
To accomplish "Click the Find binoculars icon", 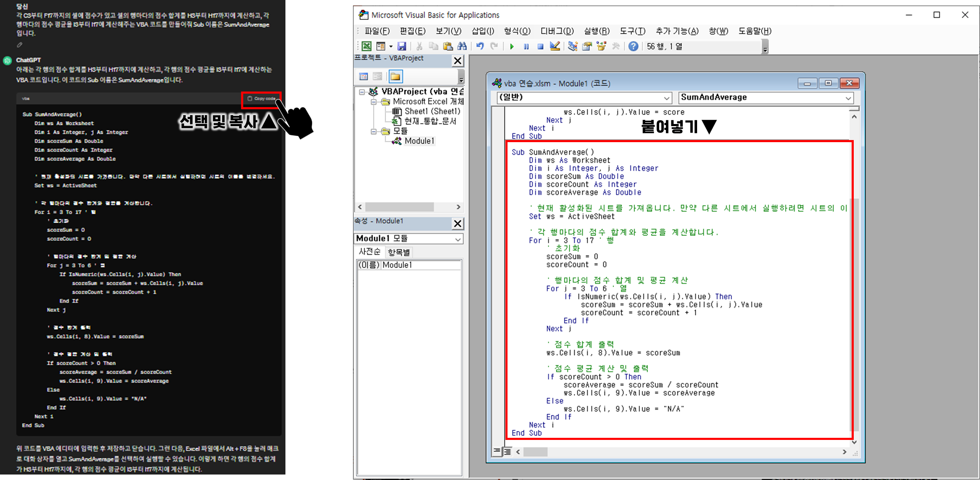I will pos(462,46).
